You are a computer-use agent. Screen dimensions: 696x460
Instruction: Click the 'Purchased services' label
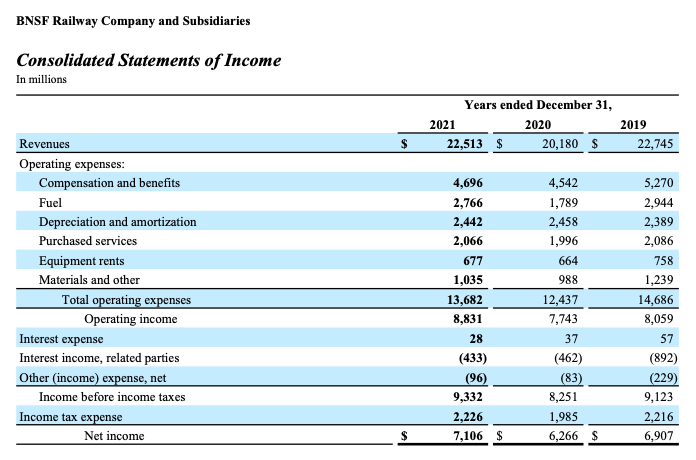coord(88,241)
